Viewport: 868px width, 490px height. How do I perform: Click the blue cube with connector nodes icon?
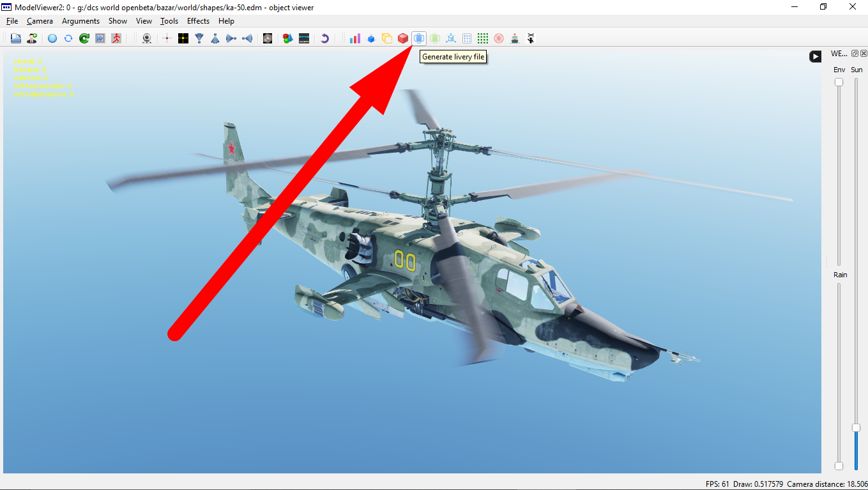click(451, 38)
